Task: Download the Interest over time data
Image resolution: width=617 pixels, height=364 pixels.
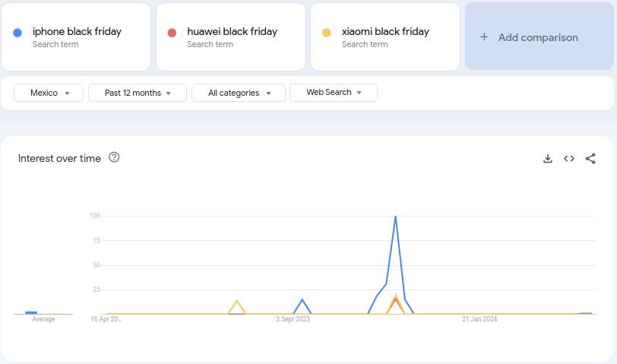Action: click(547, 158)
